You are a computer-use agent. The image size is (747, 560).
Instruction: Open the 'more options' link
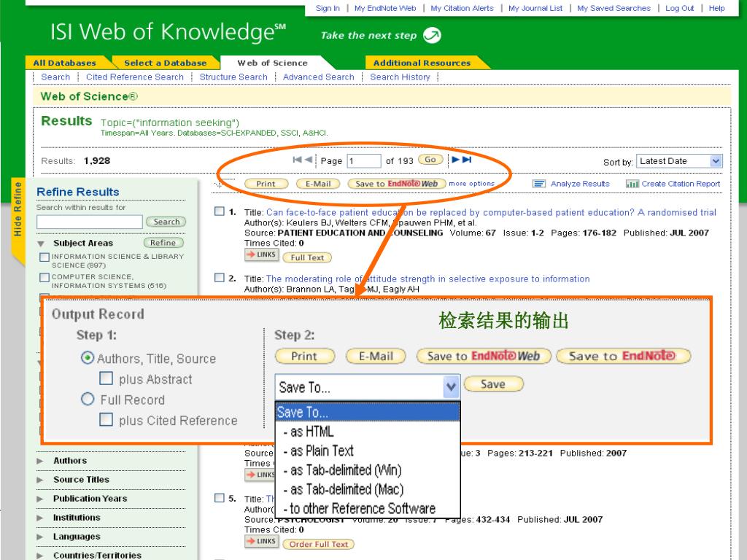click(472, 184)
